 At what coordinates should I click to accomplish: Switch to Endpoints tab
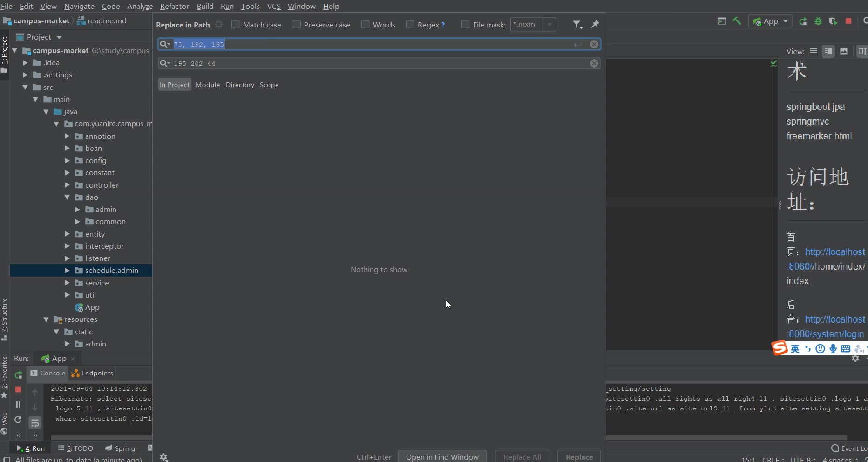point(92,373)
